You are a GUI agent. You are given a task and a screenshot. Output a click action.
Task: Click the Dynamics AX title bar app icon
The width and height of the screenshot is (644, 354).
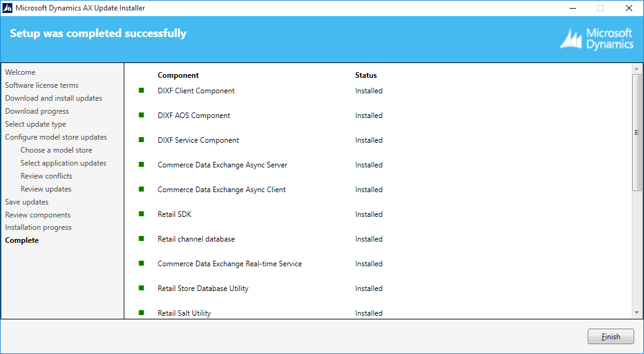click(x=7, y=8)
